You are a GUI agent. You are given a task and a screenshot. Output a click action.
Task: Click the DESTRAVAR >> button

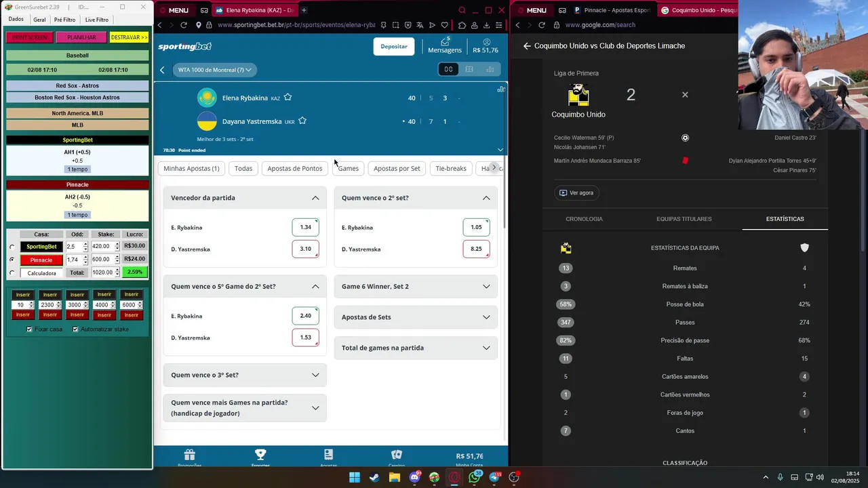129,37
